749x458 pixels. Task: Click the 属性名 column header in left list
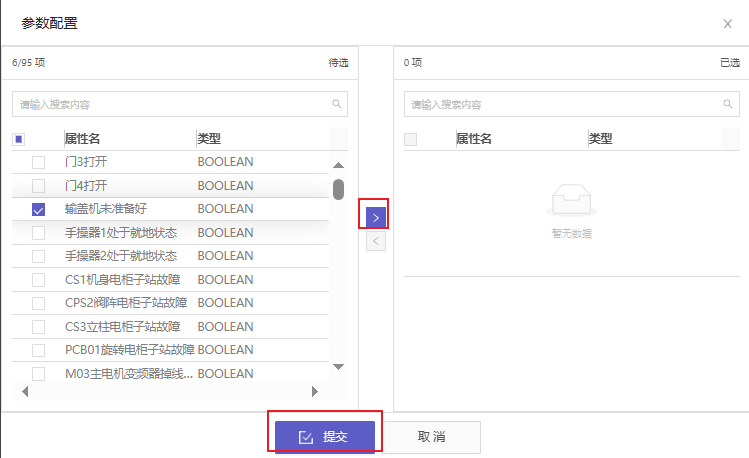(82, 139)
